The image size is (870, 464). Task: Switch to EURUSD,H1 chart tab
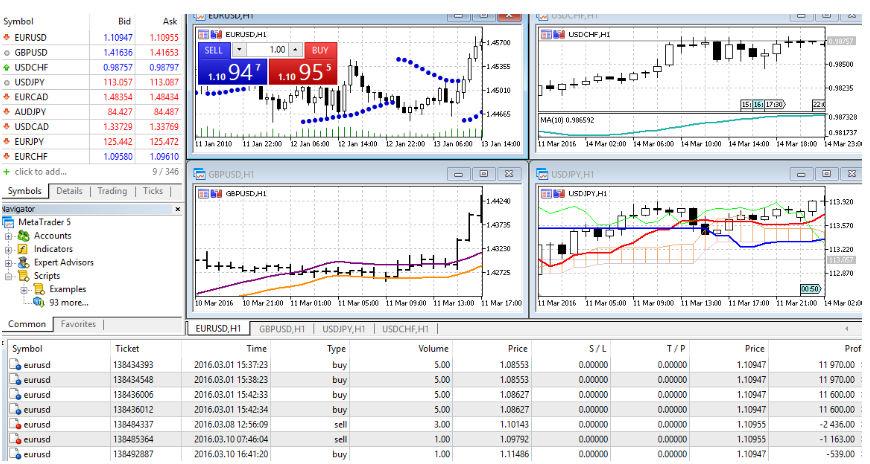tap(218, 329)
